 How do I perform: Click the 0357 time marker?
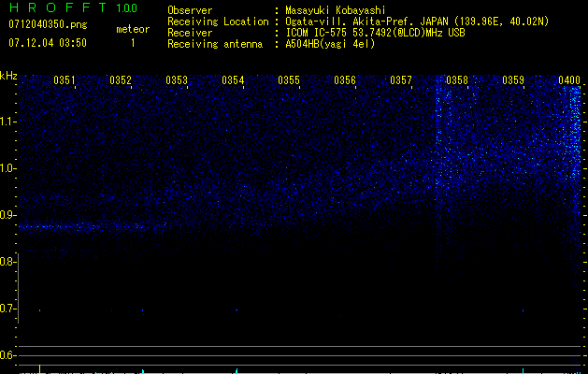[x=401, y=80]
